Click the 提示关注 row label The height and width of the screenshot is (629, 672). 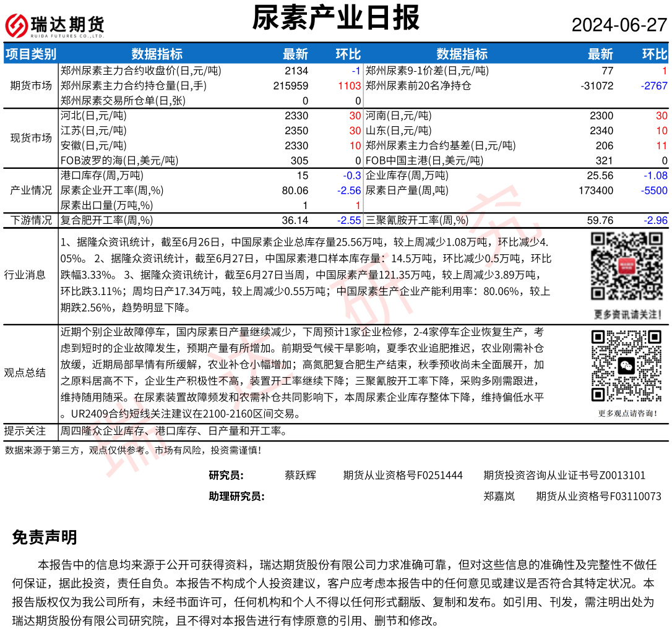25,431
